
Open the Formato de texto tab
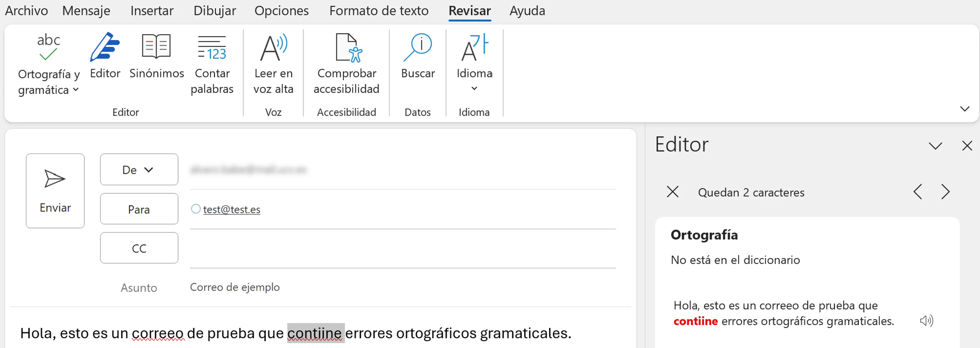click(x=379, y=11)
